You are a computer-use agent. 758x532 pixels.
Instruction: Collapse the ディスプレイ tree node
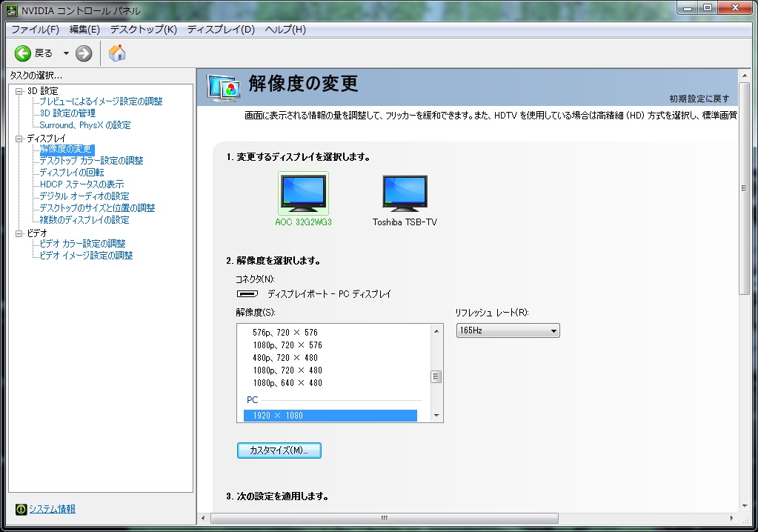click(x=19, y=139)
